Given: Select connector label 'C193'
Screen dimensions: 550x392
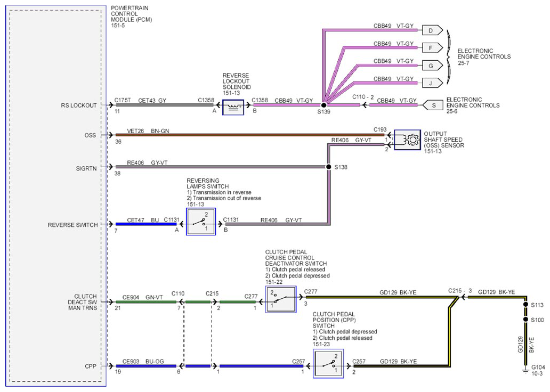Looking at the screenshot, I should 380,129.
